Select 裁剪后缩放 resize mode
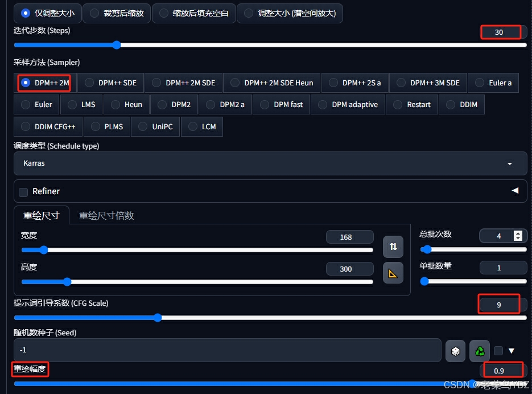Screen dimensions: 532x394 (x=117, y=13)
